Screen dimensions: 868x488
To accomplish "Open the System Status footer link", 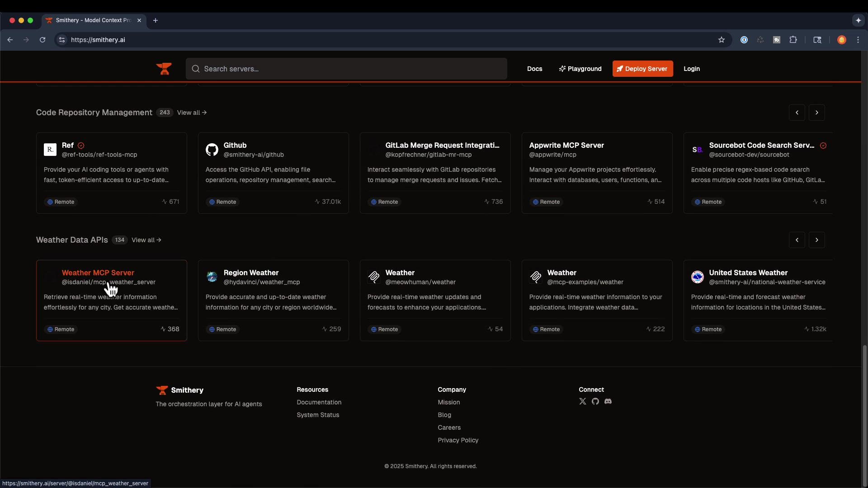I will (x=318, y=415).
